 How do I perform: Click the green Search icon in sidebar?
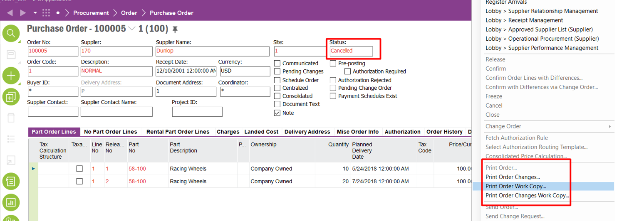click(x=11, y=33)
